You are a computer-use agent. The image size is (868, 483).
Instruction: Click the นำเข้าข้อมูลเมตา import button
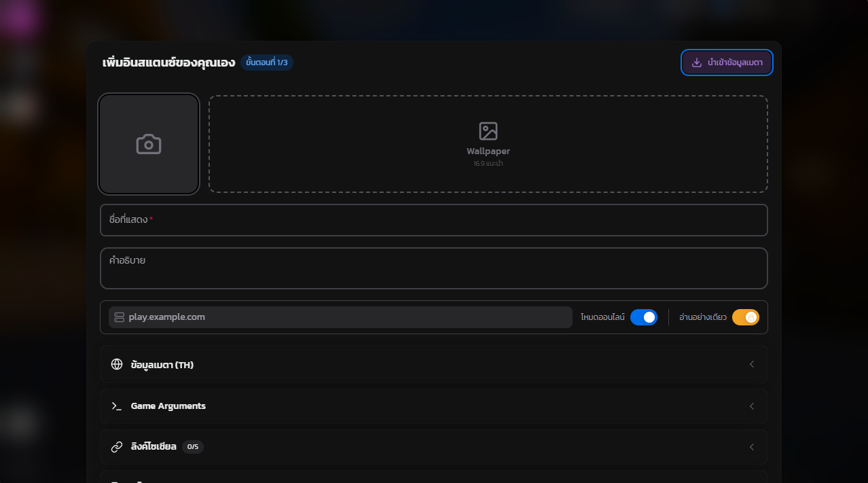(x=727, y=62)
